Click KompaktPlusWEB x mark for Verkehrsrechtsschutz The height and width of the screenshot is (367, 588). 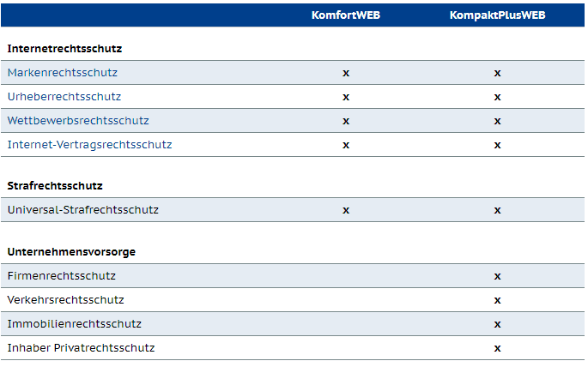point(497,300)
